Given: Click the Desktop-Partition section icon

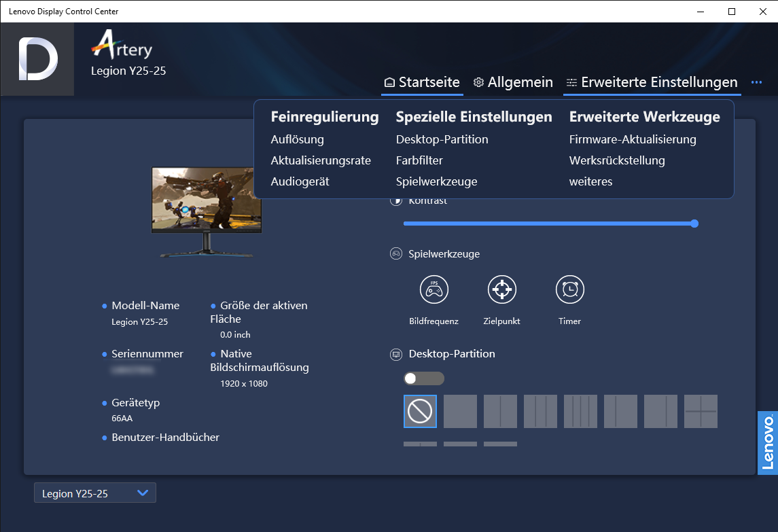Looking at the screenshot, I should 396,355.
